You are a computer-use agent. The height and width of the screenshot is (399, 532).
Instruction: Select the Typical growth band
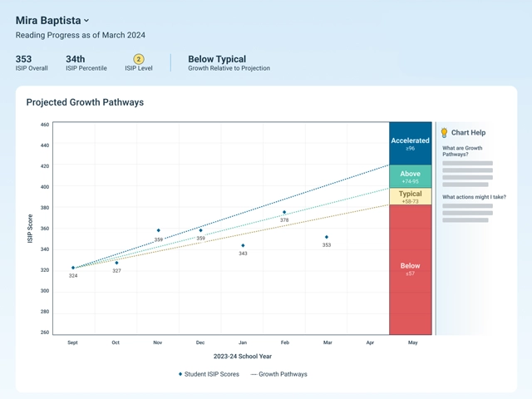pos(410,196)
